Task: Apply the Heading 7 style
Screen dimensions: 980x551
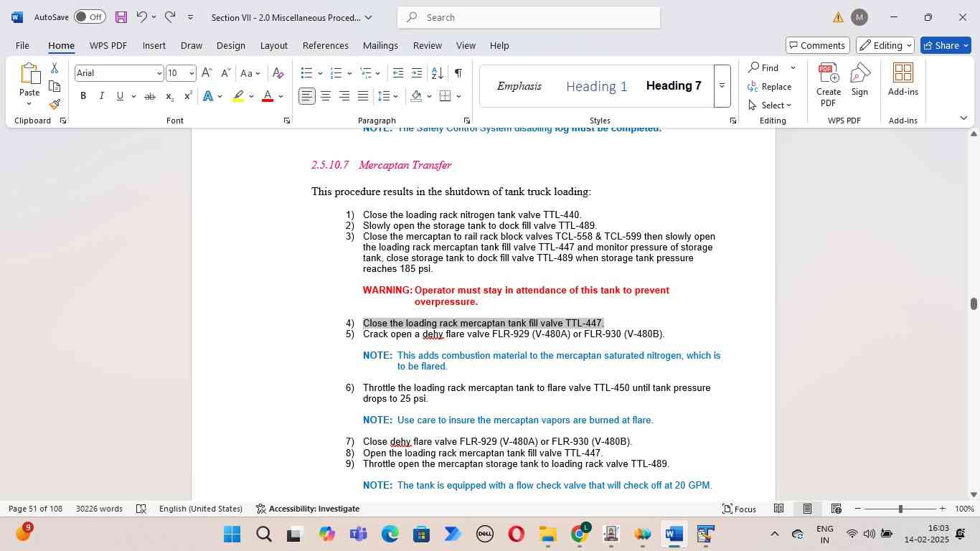Action: (674, 86)
